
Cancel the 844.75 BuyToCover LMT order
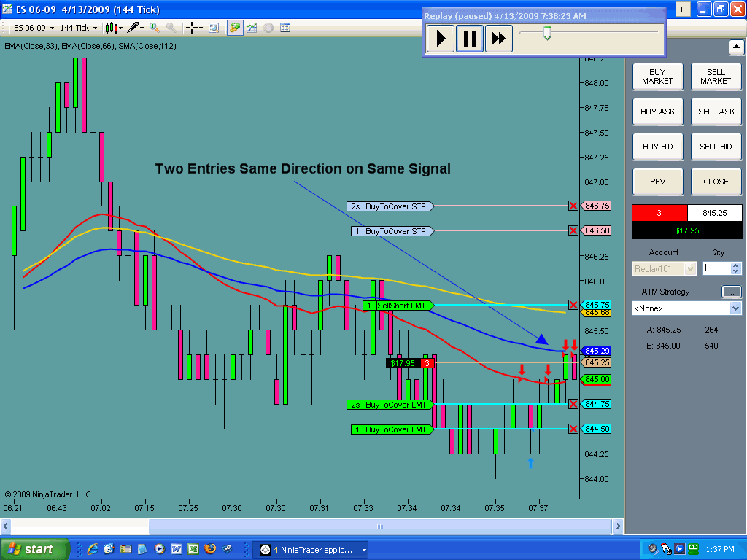coord(573,404)
